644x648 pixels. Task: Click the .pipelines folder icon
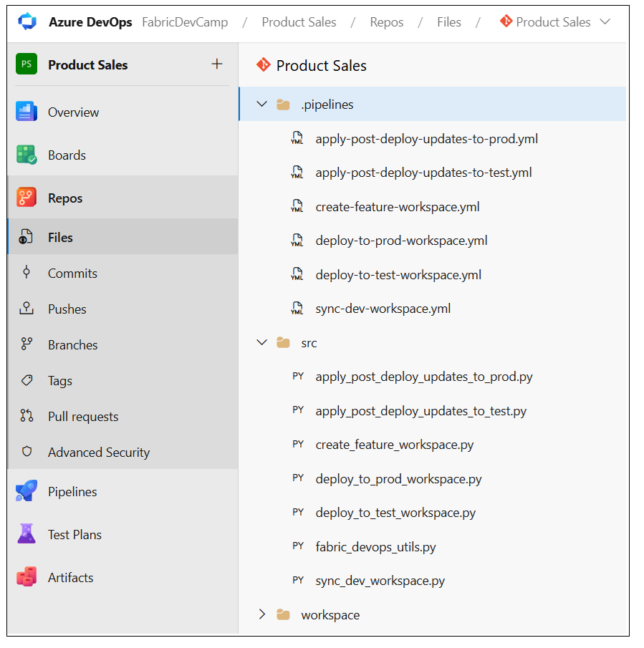click(283, 105)
